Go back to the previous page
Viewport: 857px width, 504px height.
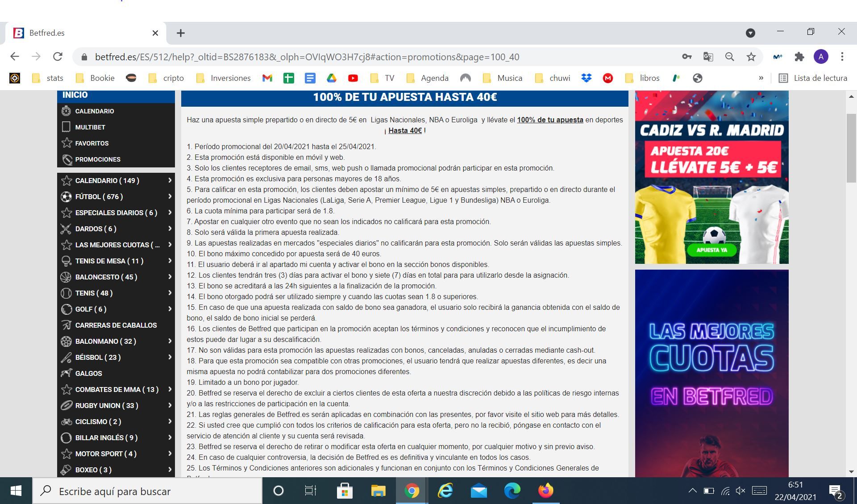(x=15, y=57)
